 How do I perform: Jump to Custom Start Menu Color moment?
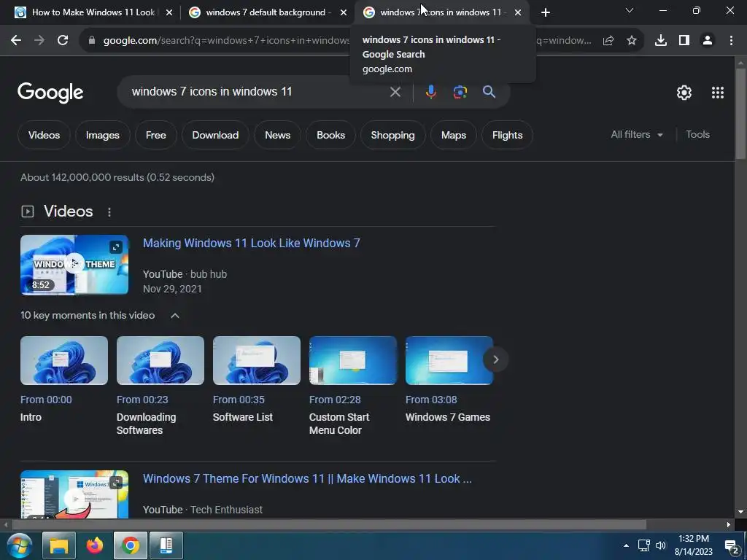point(353,360)
